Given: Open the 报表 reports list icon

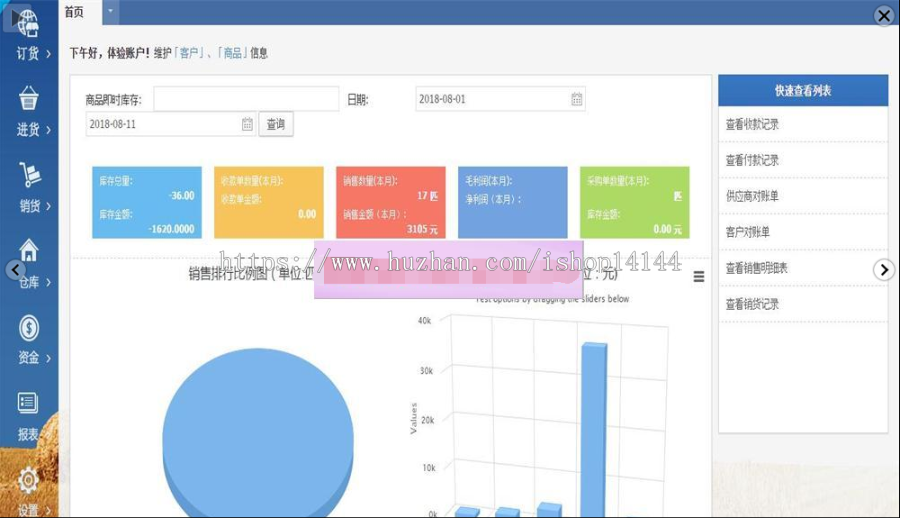Looking at the screenshot, I should point(28,403).
